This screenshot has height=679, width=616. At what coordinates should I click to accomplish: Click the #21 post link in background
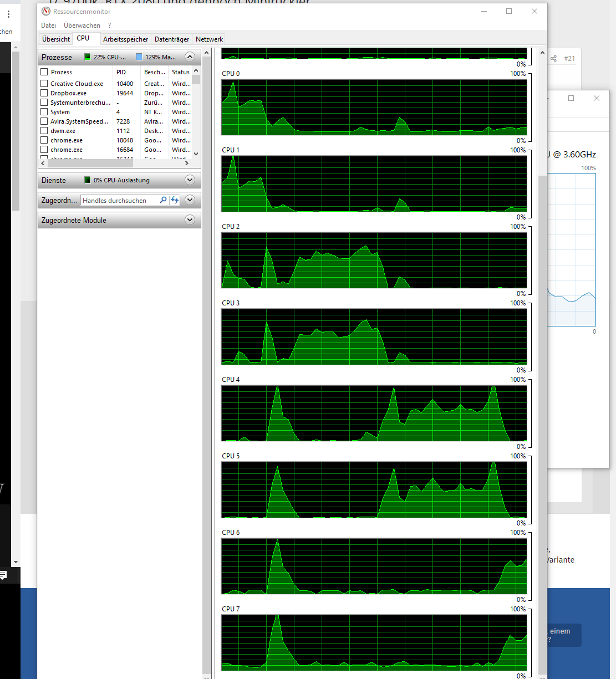tap(569, 58)
